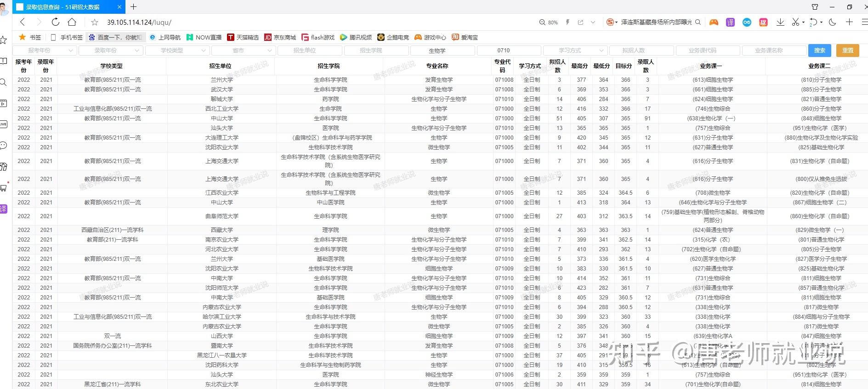Image resolution: width=868 pixels, height=389 pixels.
Task: Go to the browser home page icon
Action: pos(72,22)
